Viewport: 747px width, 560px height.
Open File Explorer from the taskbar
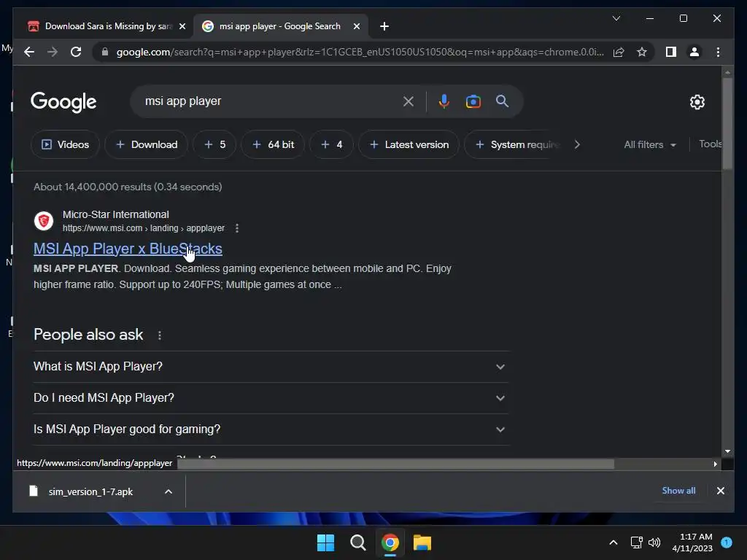(422, 542)
